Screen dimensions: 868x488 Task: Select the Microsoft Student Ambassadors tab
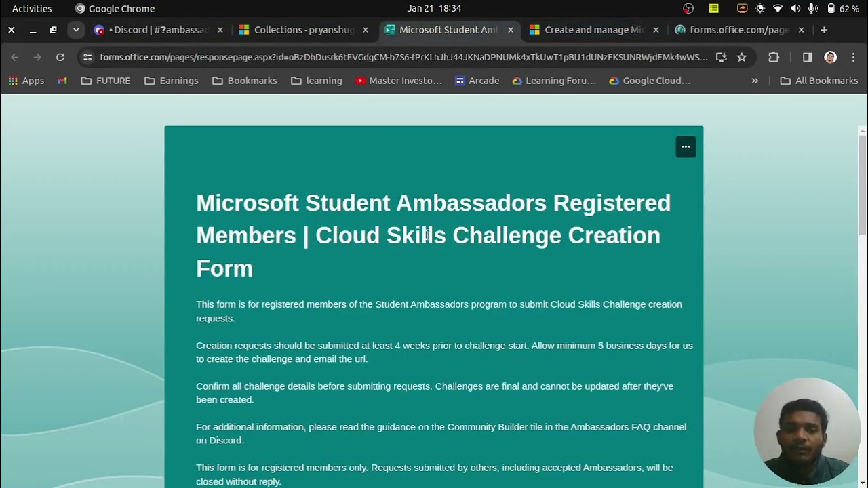449,30
